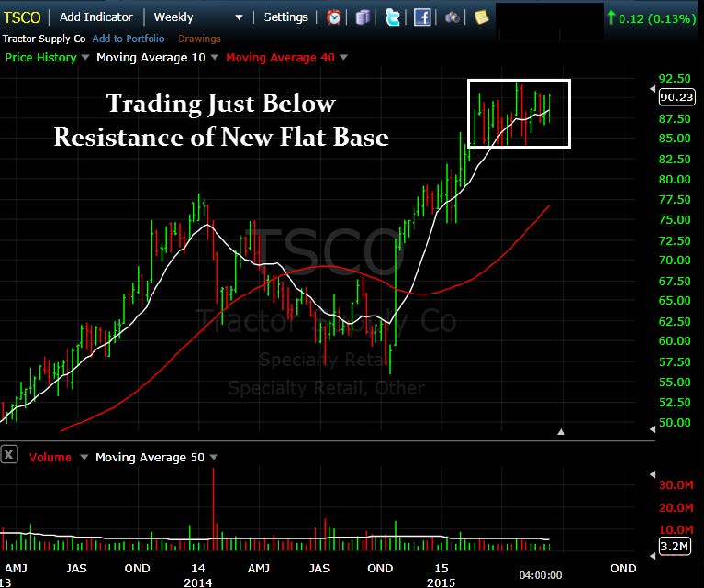Click the white triangle time-axis marker
The width and height of the screenshot is (704, 588).
[561, 432]
